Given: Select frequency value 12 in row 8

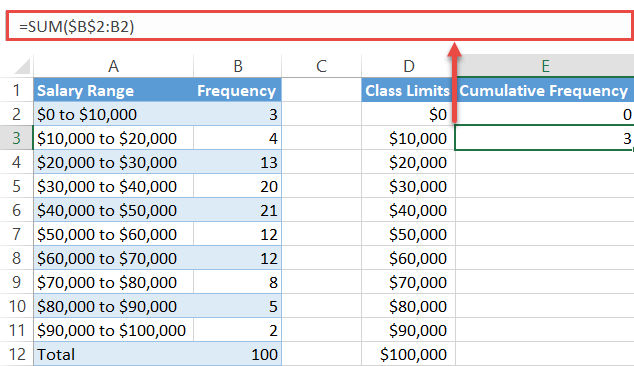Looking at the screenshot, I should coord(238,258).
